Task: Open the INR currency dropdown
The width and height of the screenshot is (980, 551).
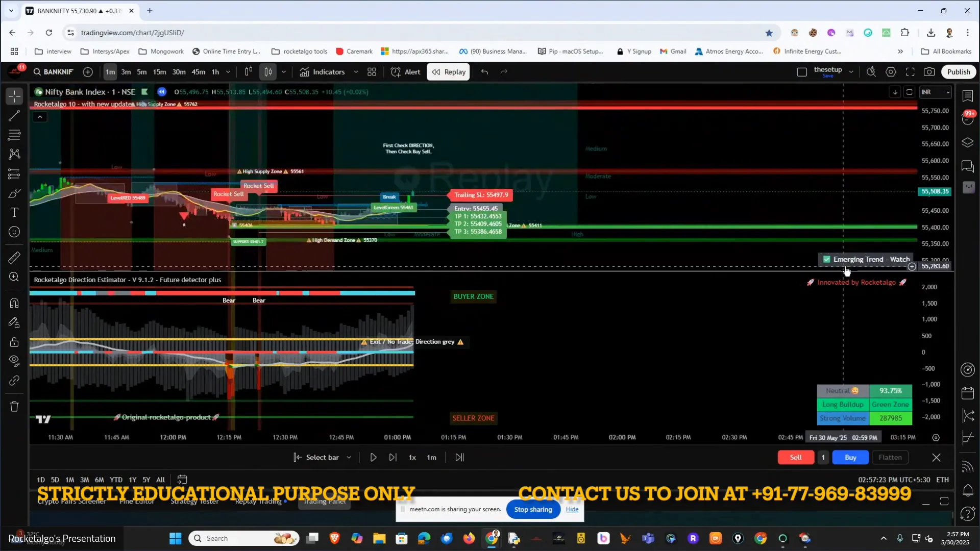Action: click(935, 92)
